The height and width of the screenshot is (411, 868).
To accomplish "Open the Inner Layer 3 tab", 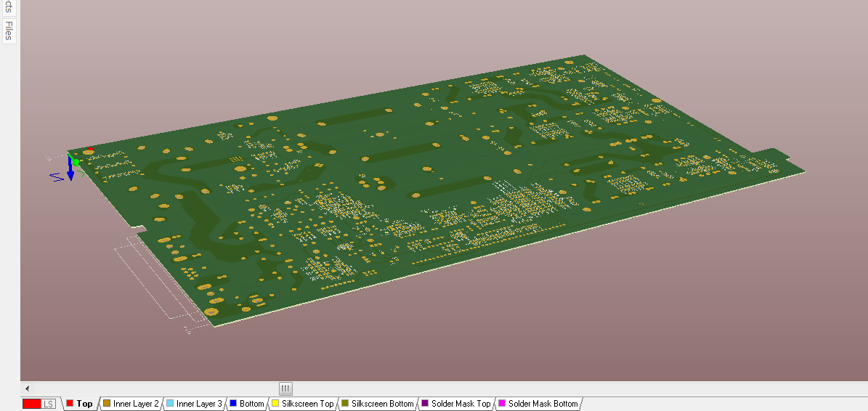I will (199, 404).
